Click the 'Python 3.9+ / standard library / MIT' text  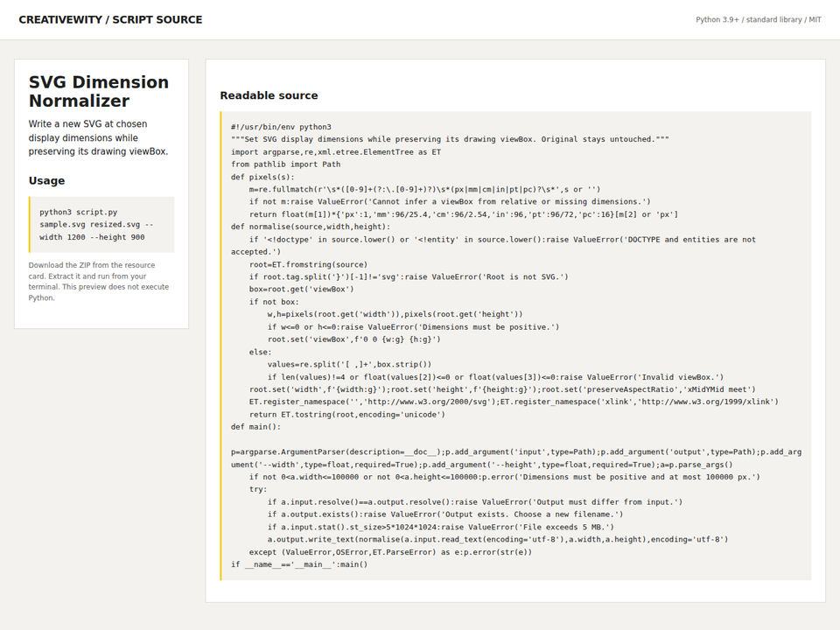click(758, 20)
